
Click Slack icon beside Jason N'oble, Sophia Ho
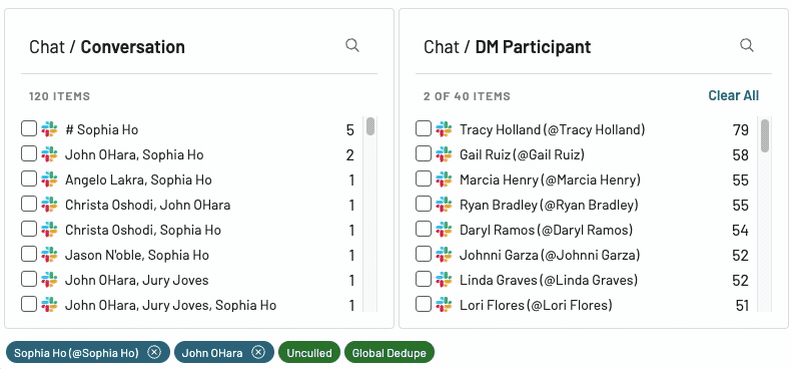(x=49, y=254)
